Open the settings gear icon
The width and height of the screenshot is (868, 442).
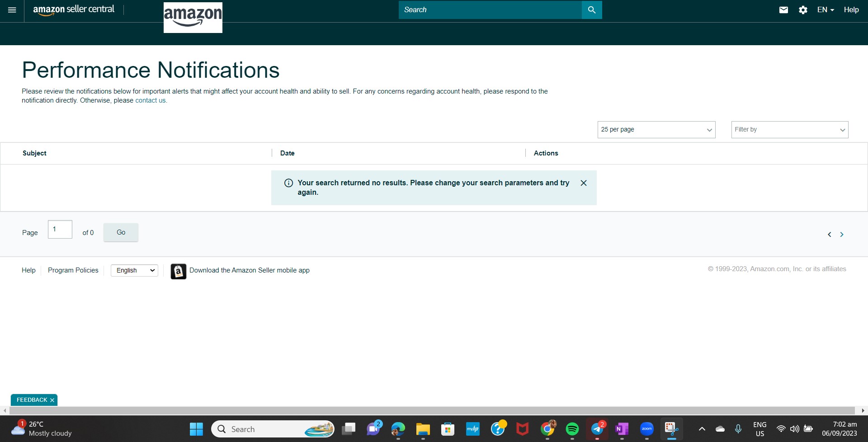[x=803, y=10]
